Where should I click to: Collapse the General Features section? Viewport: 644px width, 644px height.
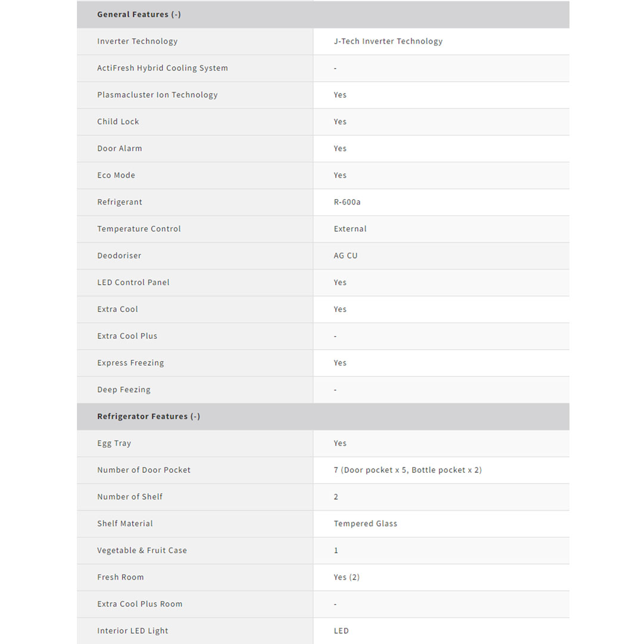(x=139, y=14)
